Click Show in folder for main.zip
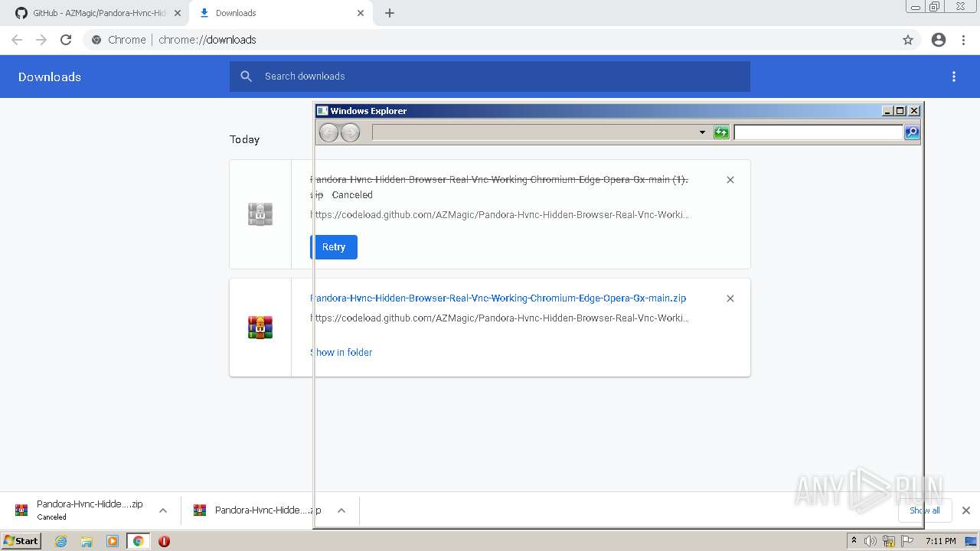 341,353
